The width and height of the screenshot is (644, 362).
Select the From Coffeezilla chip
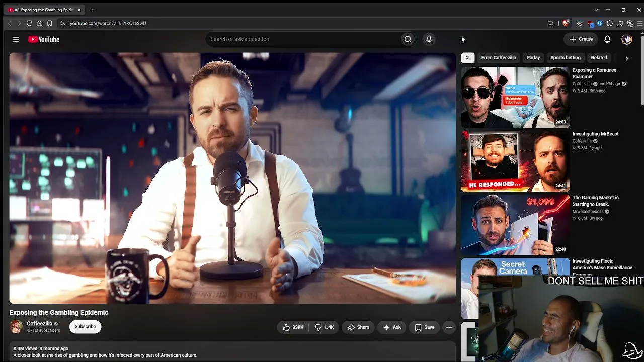(499, 58)
